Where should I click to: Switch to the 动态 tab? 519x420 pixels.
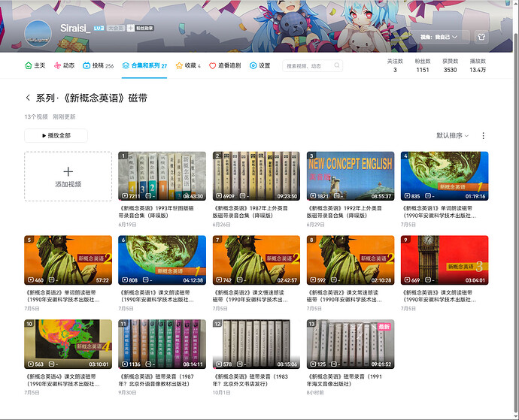[x=64, y=65]
